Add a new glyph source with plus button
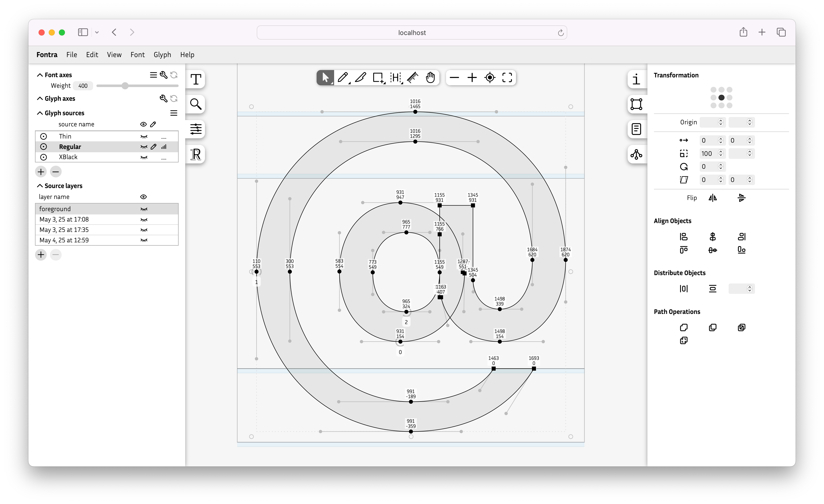Image resolution: width=824 pixels, height=504 pixels. pos(41,172)
